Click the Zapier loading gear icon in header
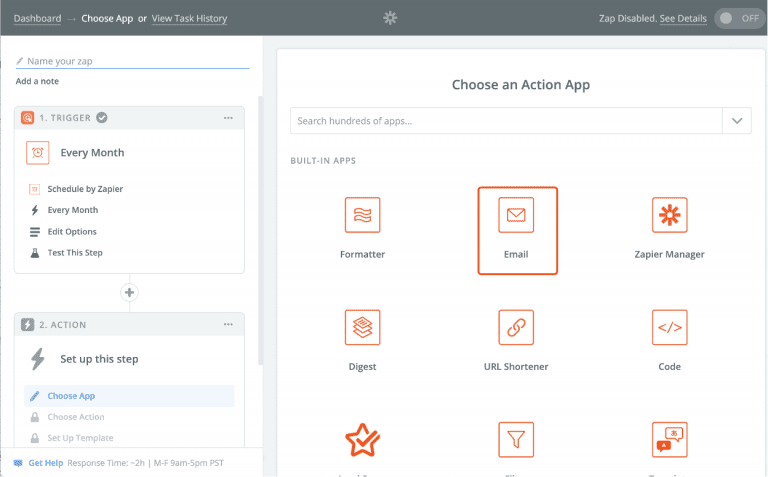Screen dimensions: 768x477 click(x=390, y=18)
